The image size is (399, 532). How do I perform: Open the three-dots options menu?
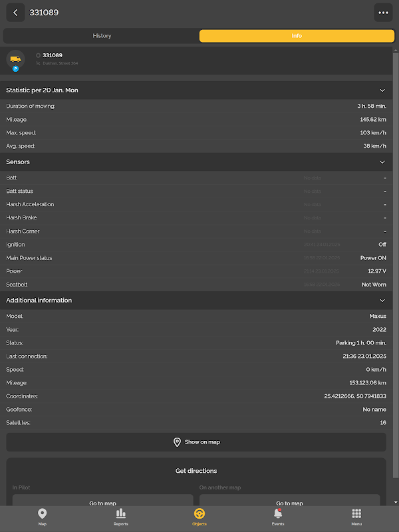383,13
